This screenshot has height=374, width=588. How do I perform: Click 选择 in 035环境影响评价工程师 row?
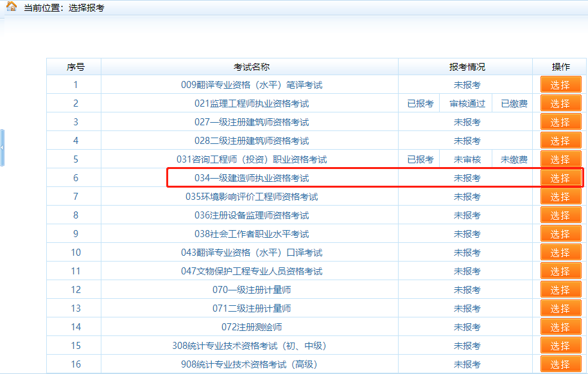point(560,197)
